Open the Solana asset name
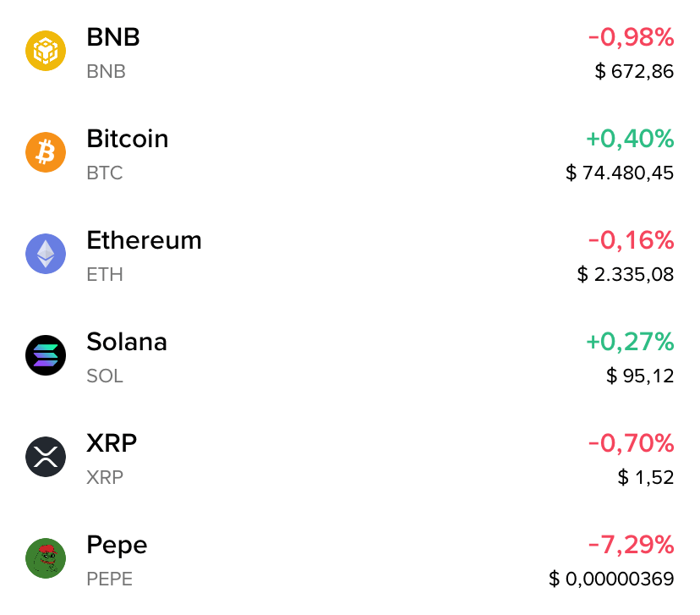 click(x=127, y=342)
